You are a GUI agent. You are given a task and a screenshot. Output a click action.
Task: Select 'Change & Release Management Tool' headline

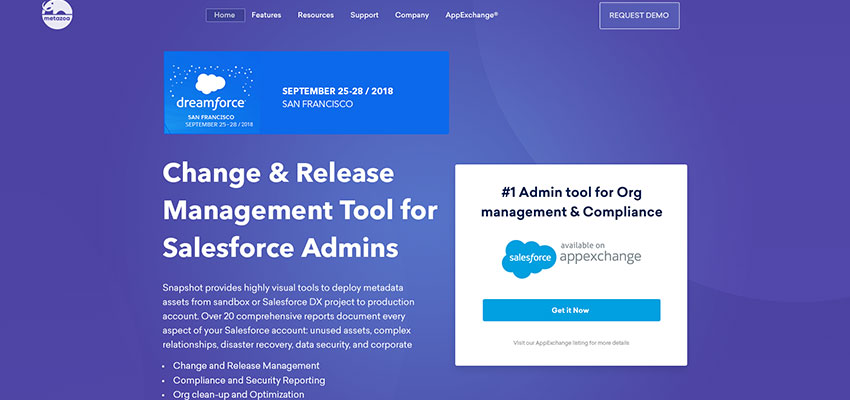(x=300, y=211)
